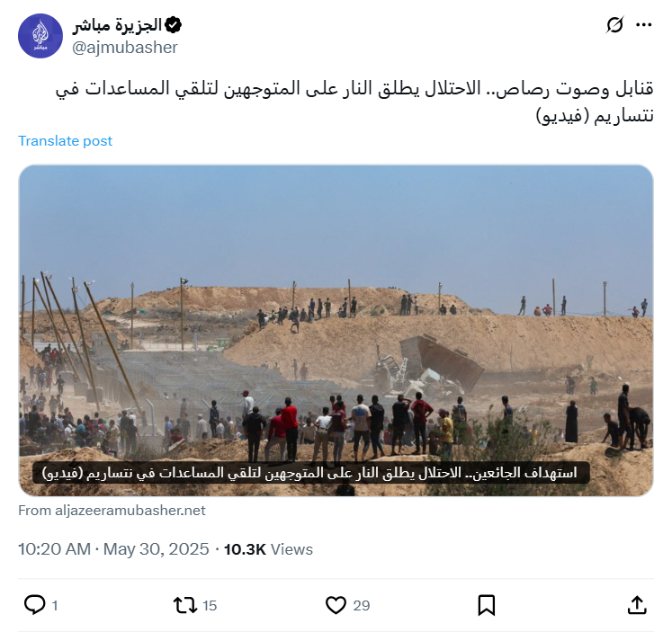Image resolution: width=672 pixels, height=632 pixels.
Task: Click the share upload icon
Action: click(x=637, y=605)
